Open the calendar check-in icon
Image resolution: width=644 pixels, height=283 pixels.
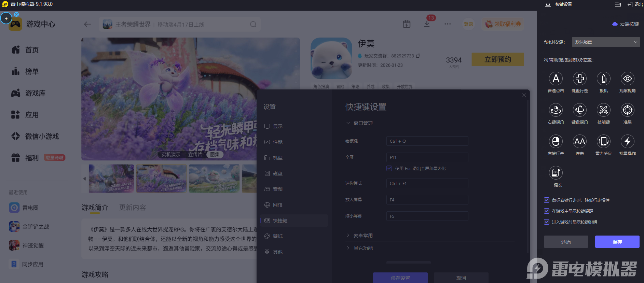click(x=407, y=24)
